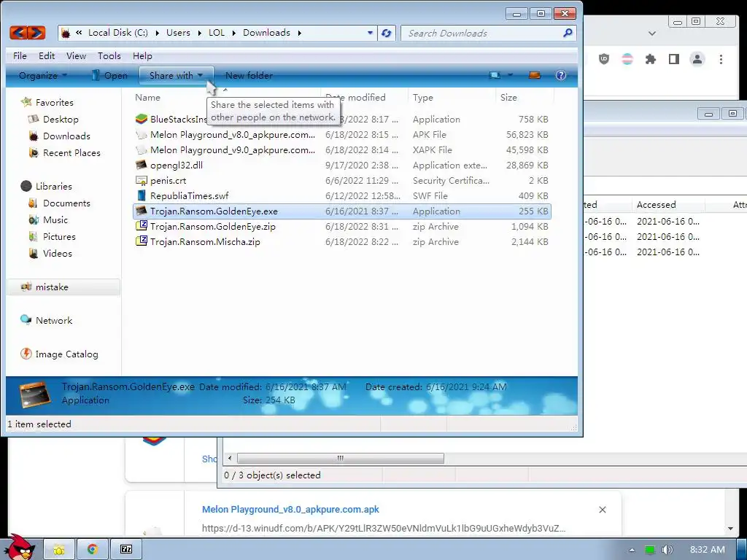Screen dimensions: 747x560
Task: Sort files by the Size column
Action: click(508, 97)
